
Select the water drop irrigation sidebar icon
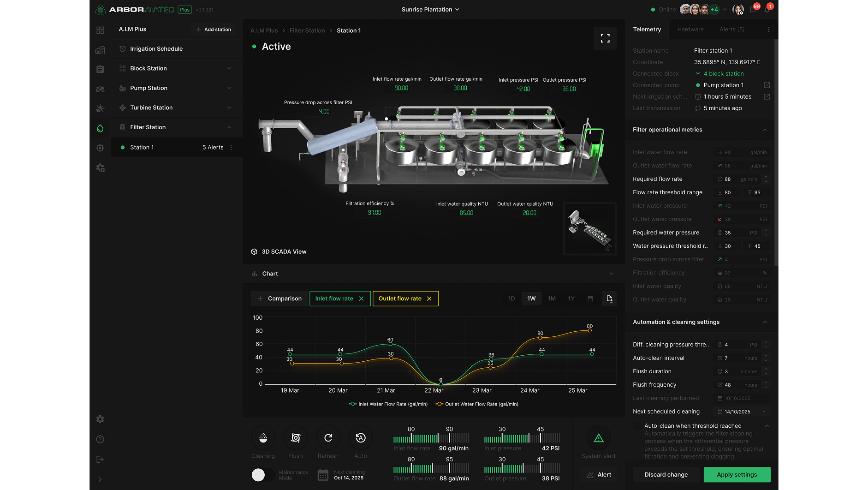pos(100,128)
